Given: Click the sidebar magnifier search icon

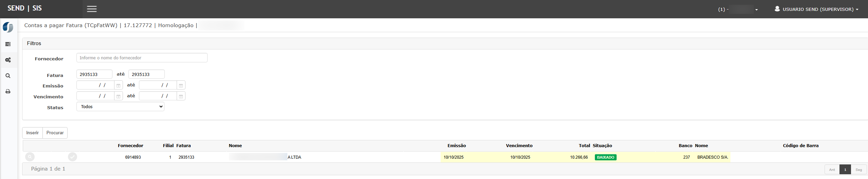Looking at the screenshot, I should (8, 76).
